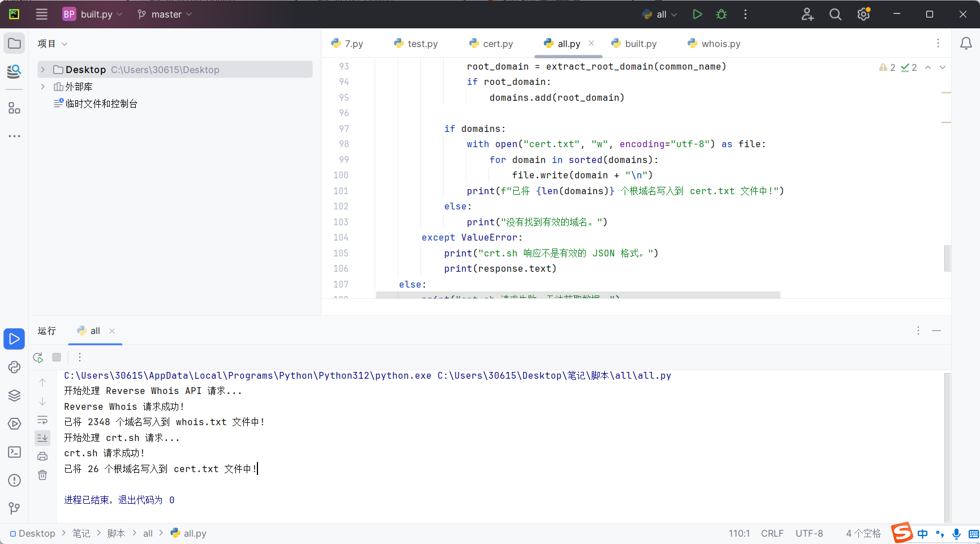This screenshot has width=980, height=544.
Task: Open Run panel options menu
Action: point(918,331)
